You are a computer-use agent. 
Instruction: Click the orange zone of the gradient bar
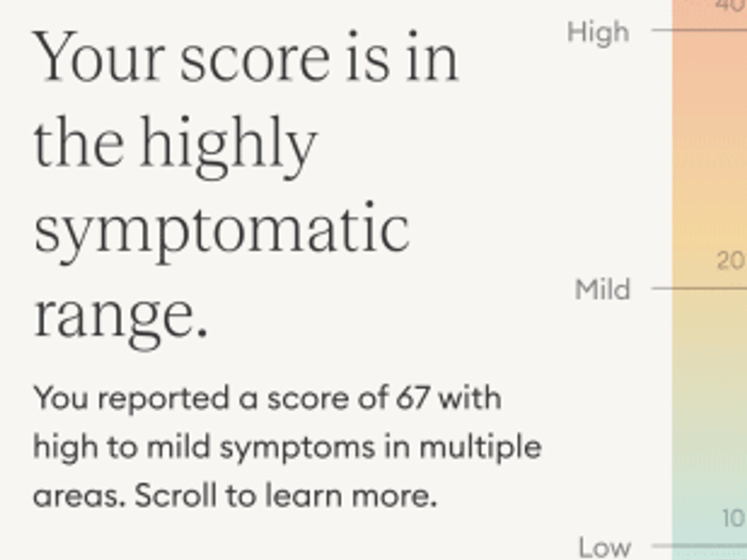coord(710,93)
